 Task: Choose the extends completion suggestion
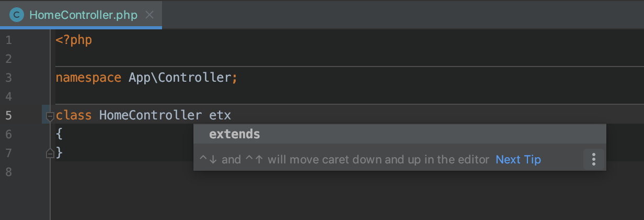click(400, 134)
